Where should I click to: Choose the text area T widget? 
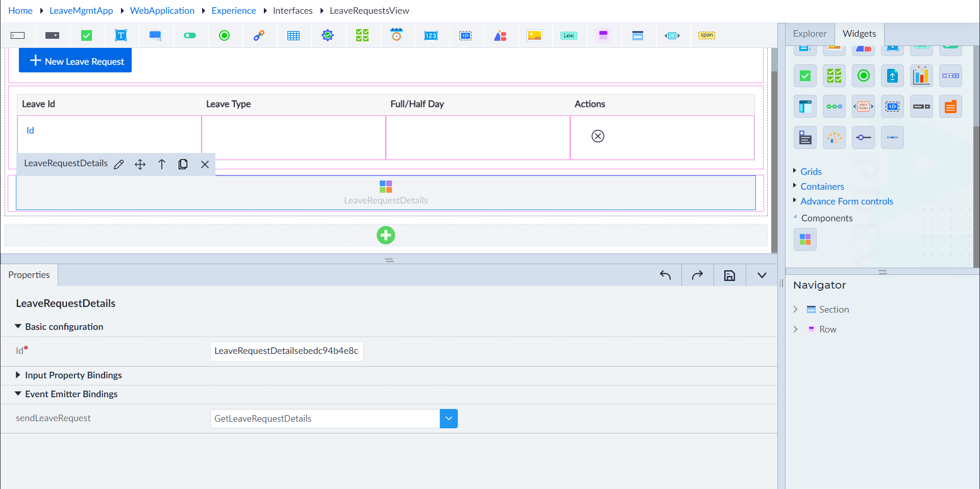[x=121, y=35]
